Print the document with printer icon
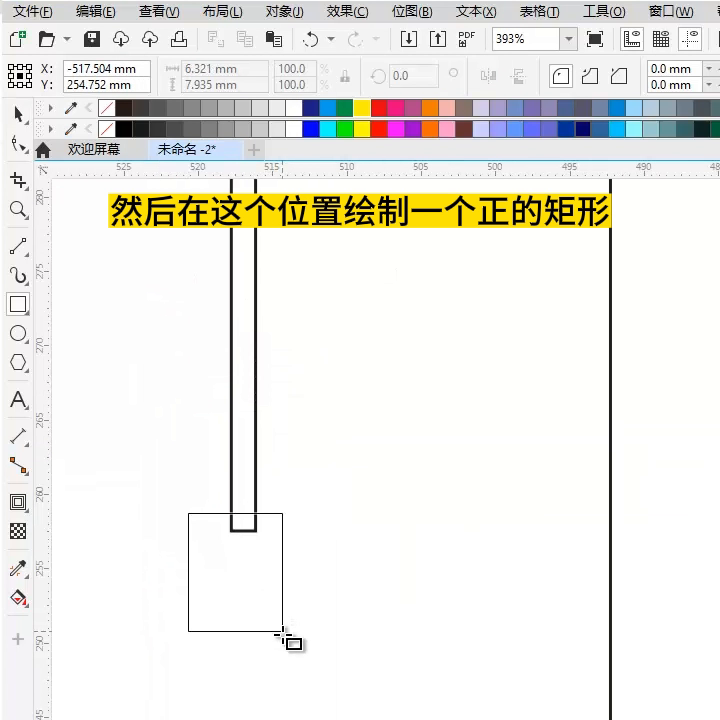 pos(179,39)
